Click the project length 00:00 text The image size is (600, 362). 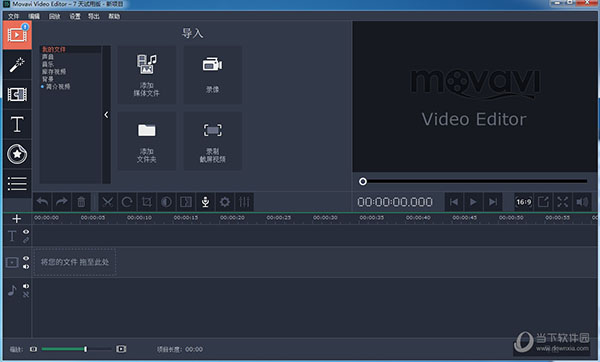click(194, 349)
